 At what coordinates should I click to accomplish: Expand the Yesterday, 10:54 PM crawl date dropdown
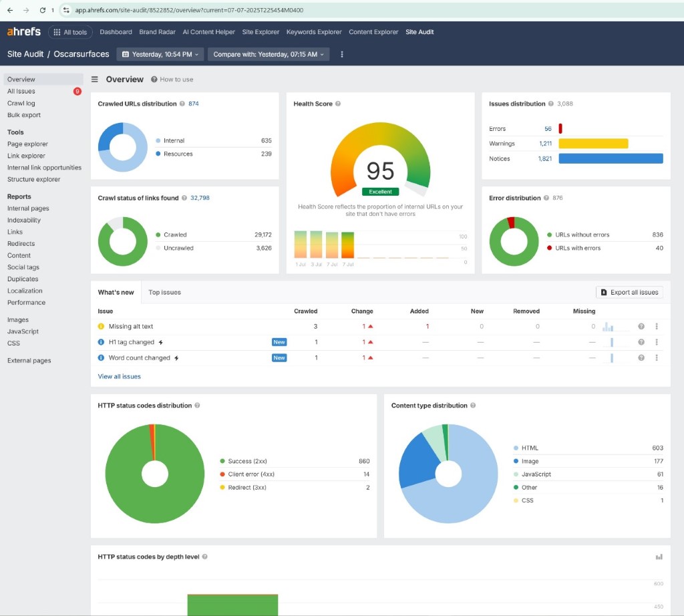click(159, 54)
